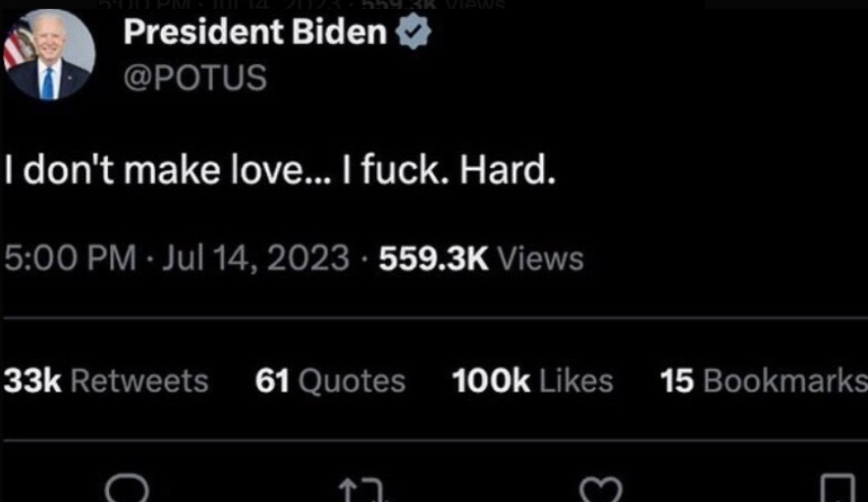Click the Jul 14, 2023 date

coord(255,258)
